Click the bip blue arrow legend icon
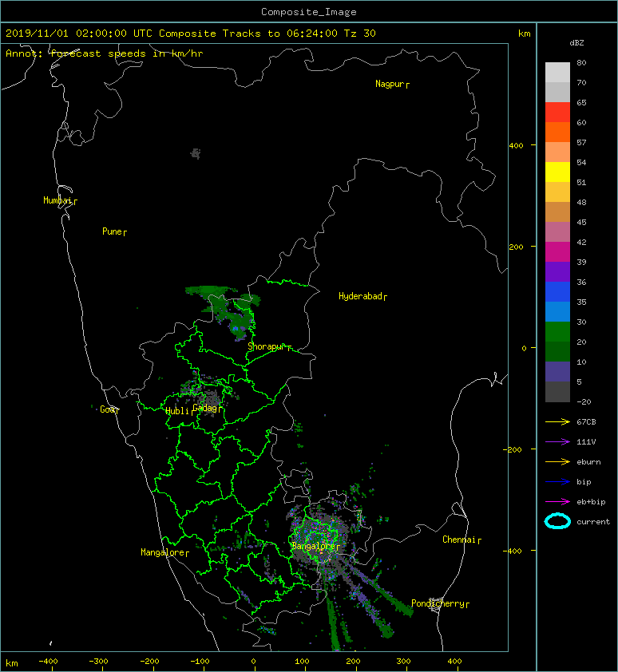Screen dimensions: 618x672 click(x=557, y=482)
